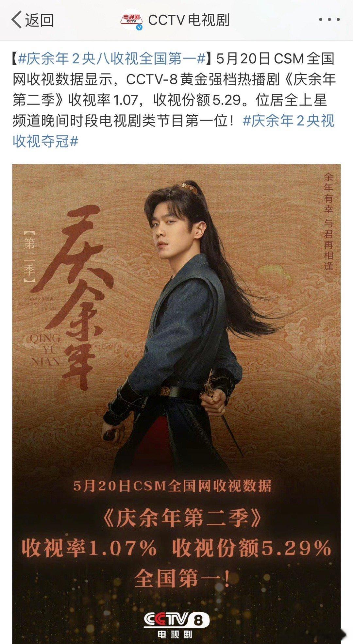The height and width of the screenshot is (644, 353).
Task: Tap the 收视率1.07% figure on poster
Action: pyautogui.click(x=89, y=548)
